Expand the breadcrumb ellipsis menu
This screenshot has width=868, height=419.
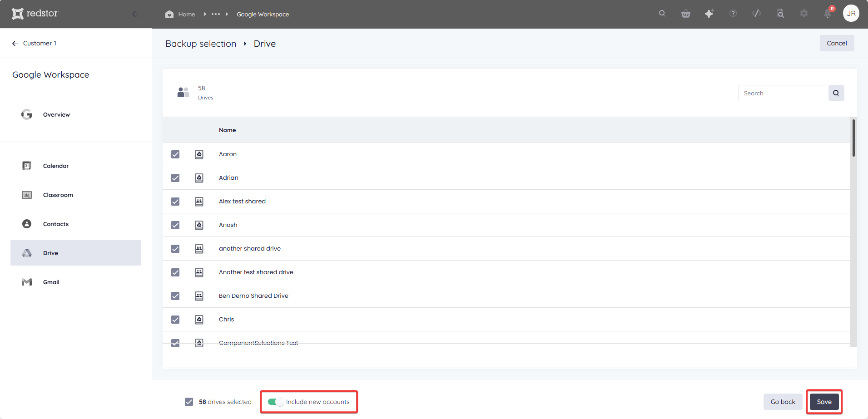coord(216,14)
